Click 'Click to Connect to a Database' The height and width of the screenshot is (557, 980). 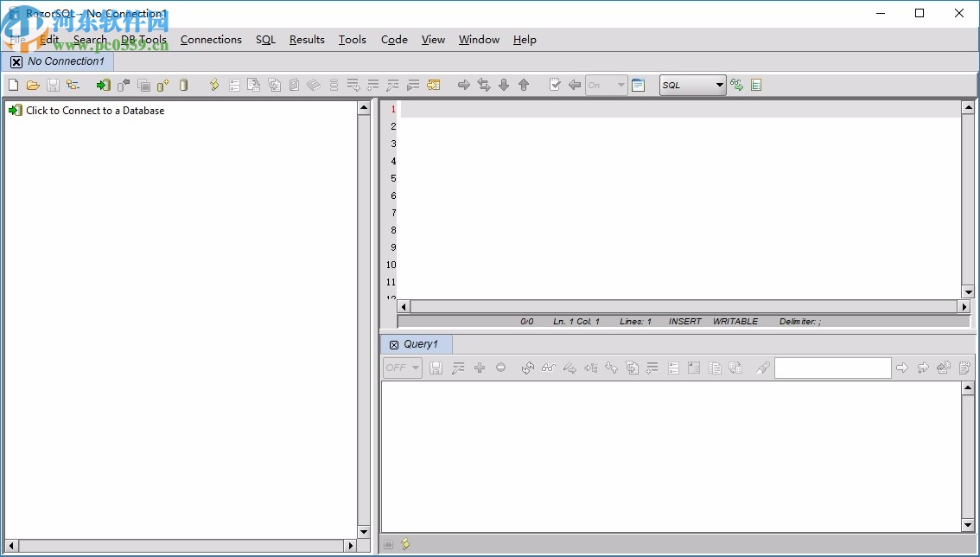point(94,111)
